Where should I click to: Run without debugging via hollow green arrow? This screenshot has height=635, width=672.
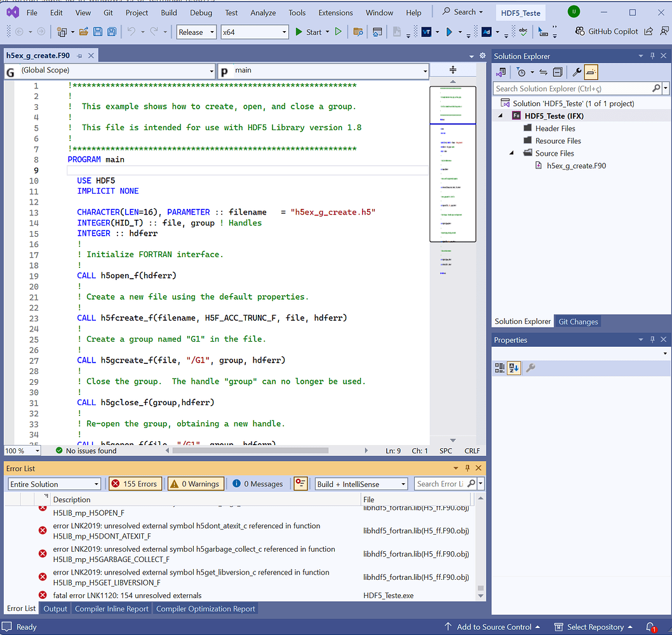pyautogui.click(x=339, y=31)
